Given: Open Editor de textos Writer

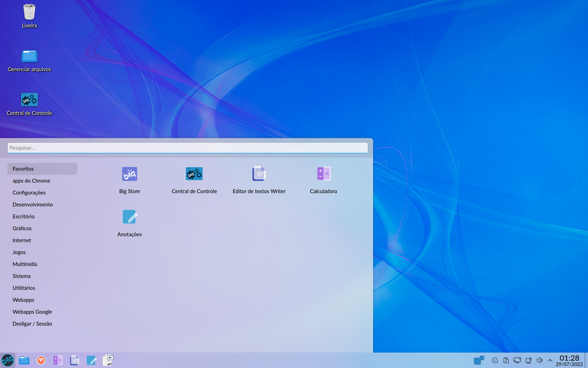Looking at the screenshot, I should point(259,180).
